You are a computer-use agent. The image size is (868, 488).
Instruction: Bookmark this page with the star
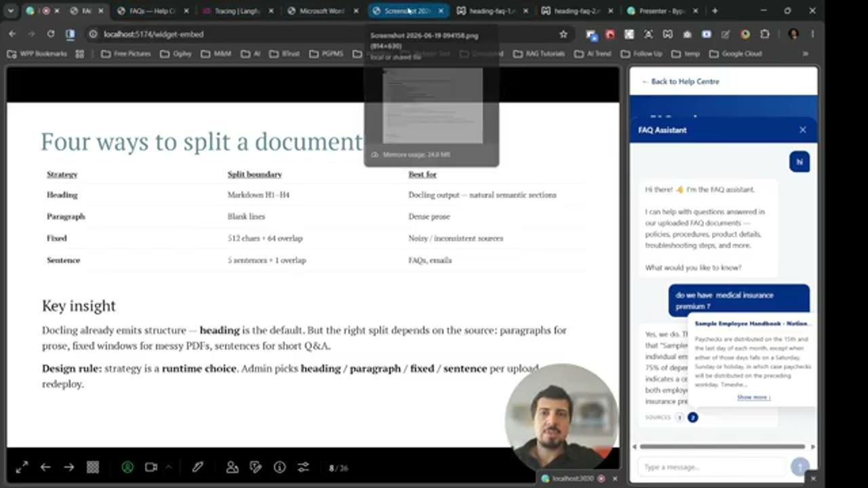click(563, 34)
